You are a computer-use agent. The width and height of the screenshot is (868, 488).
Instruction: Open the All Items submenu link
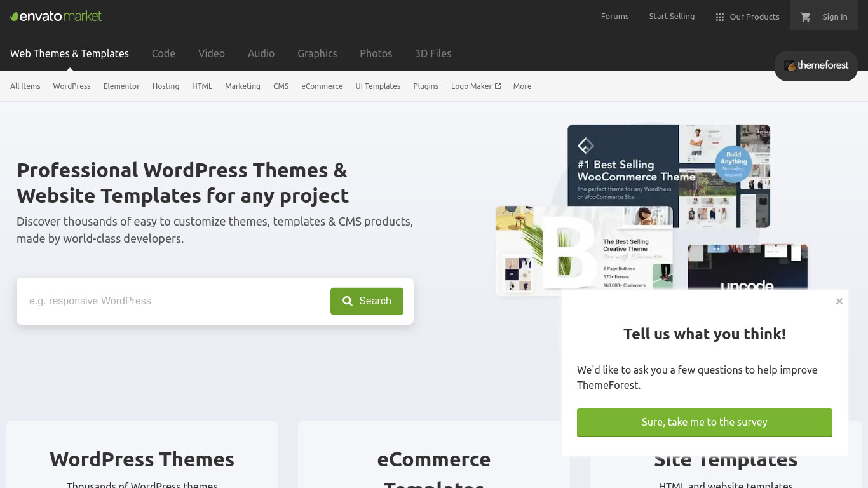click(x=25, y=86)
